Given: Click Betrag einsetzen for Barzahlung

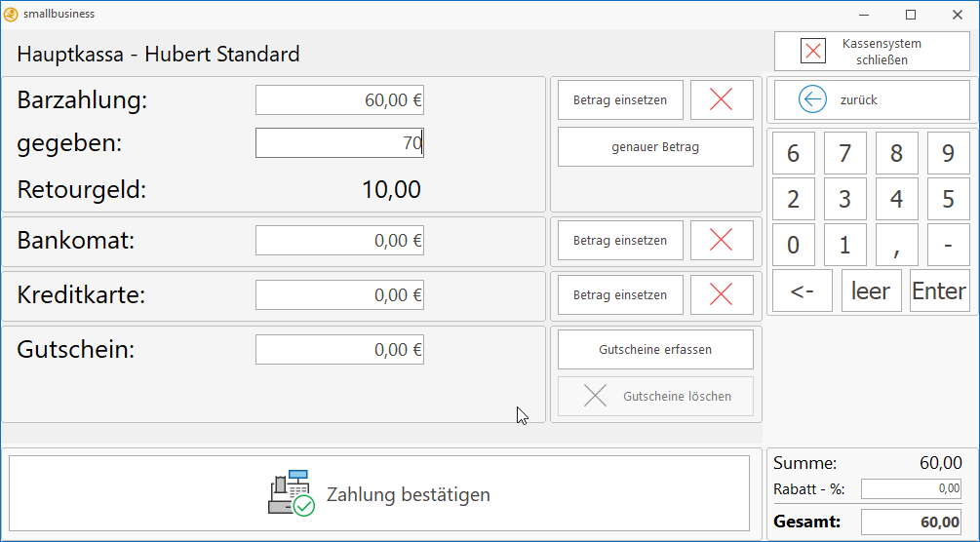Looking at the screenshot, I should (x=620, y=99).
